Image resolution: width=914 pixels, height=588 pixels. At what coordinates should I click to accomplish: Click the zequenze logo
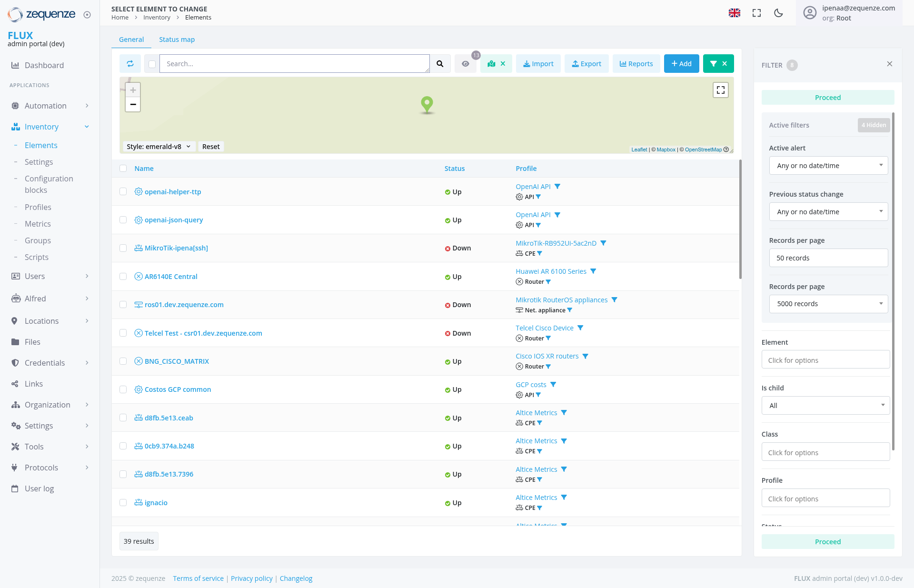click(x=41, y=15)
